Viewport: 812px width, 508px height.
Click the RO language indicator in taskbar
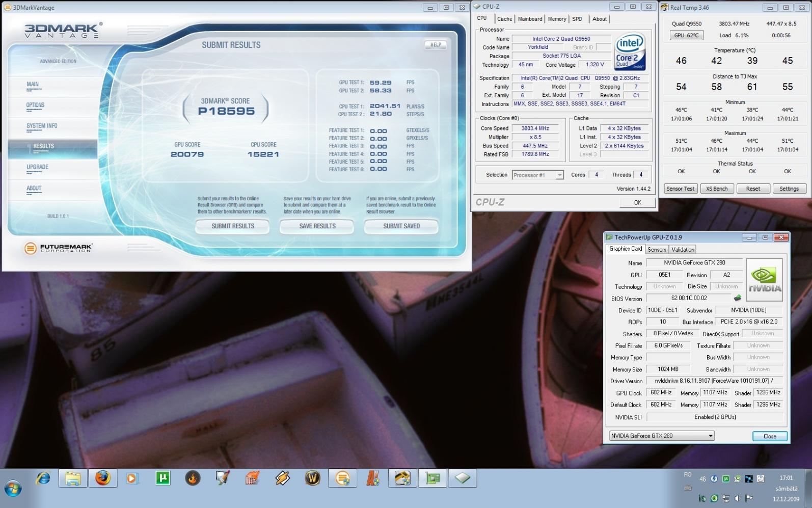click(688, 474)
